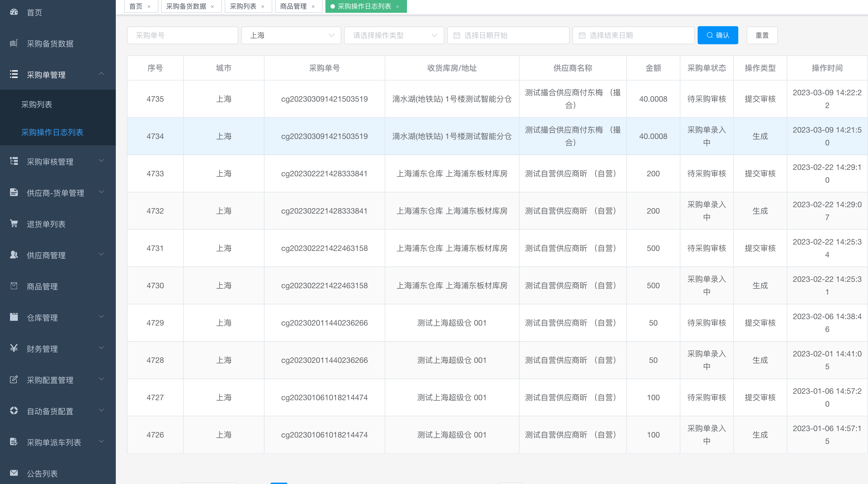Close the 采购列表 tab

tap(263, 6)
